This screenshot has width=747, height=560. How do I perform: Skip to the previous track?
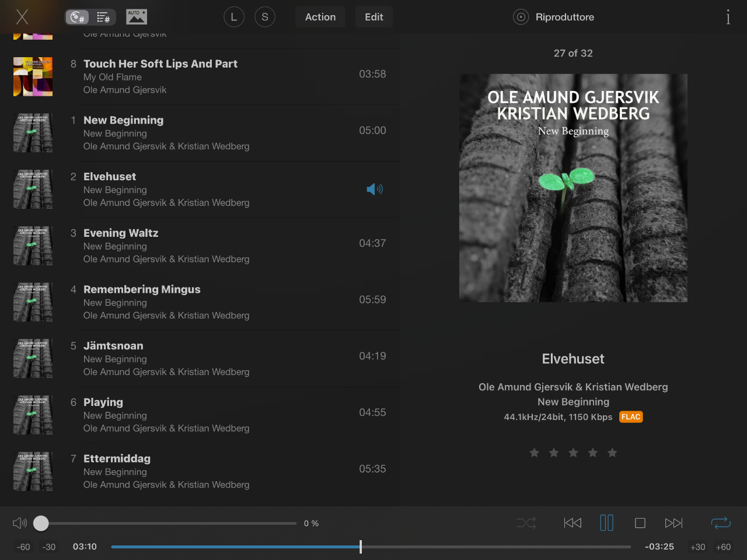tap(573, 523)
